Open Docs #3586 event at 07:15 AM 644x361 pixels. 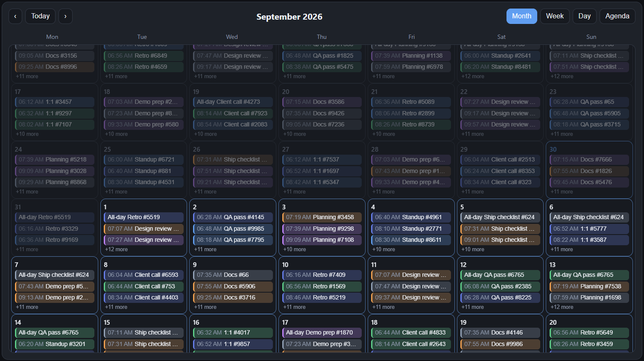322,102
